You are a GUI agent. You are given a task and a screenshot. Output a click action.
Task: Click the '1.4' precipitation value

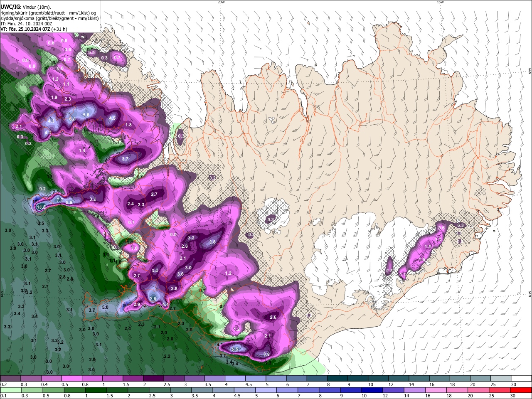(82, 150)
